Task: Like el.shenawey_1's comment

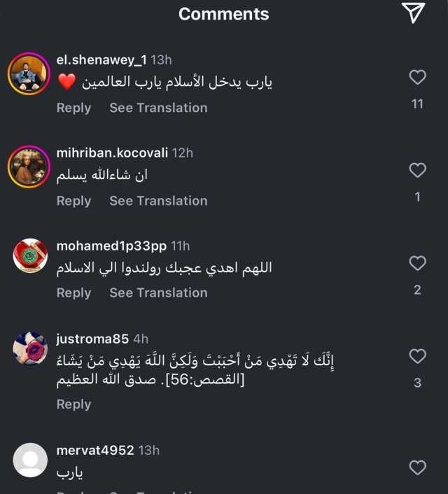Action: [417, 78]
